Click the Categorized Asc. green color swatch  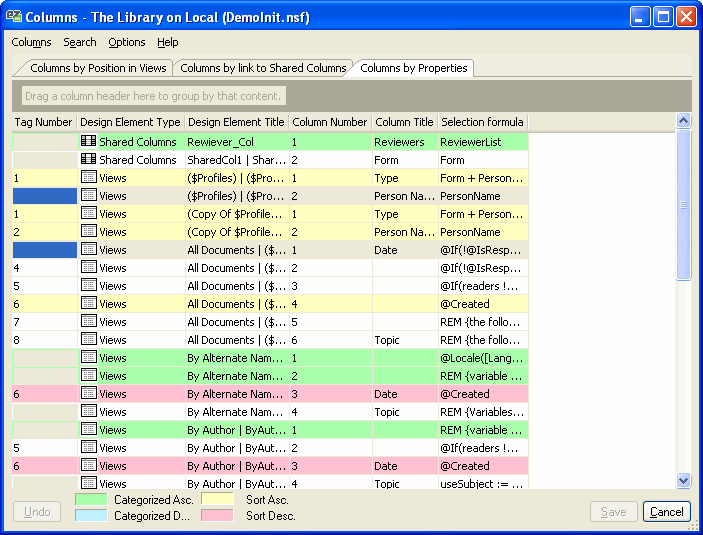pos(90,499)
